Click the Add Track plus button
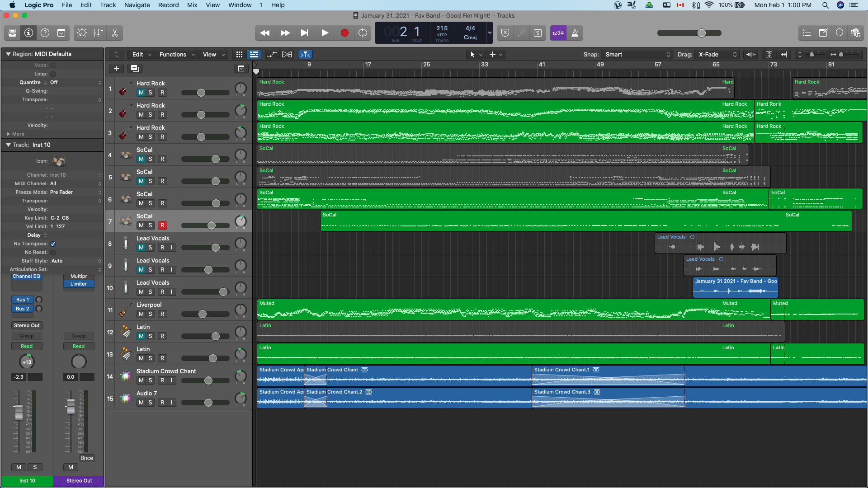The width and height of the screenshot is (868, 488). point(116,68)
